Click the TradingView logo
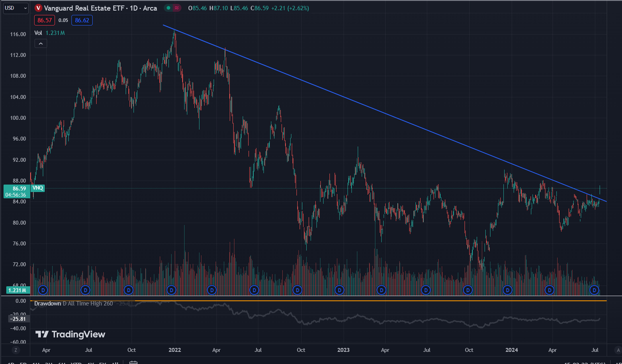 tap(70, 334)
